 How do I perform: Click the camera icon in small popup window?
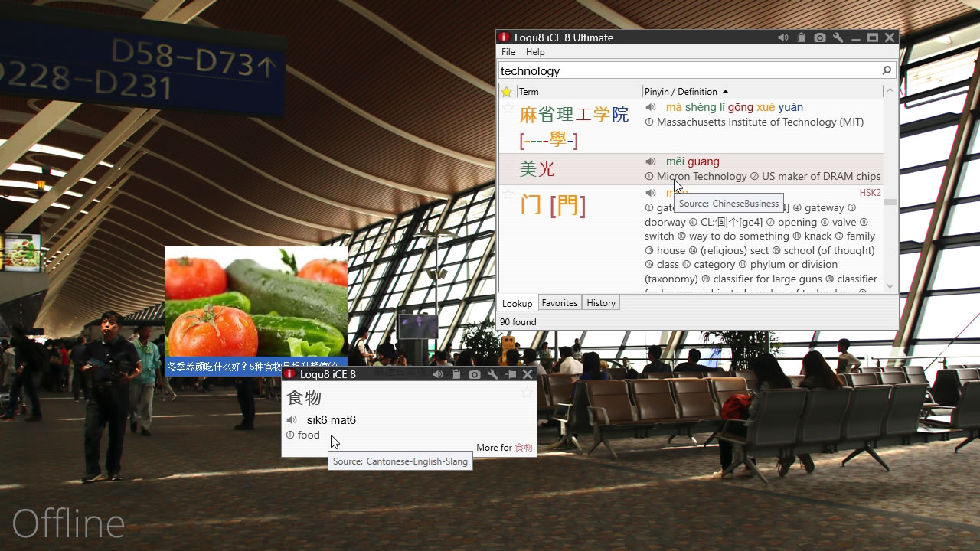475,374
